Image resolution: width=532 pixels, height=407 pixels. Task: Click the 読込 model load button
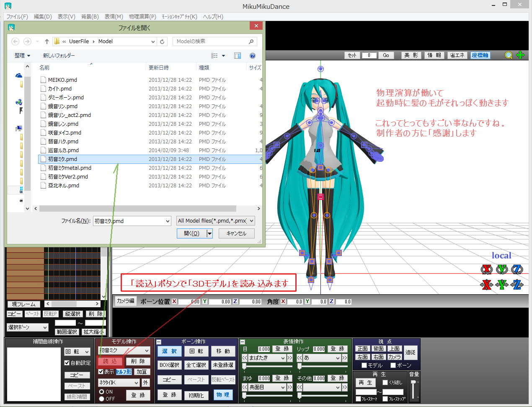coord(110,360)
